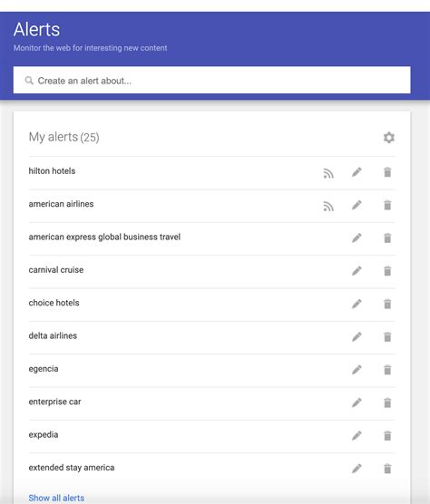430x504 pixels.
Task: Delete the choice hotels alert
Action: point(387,304)
